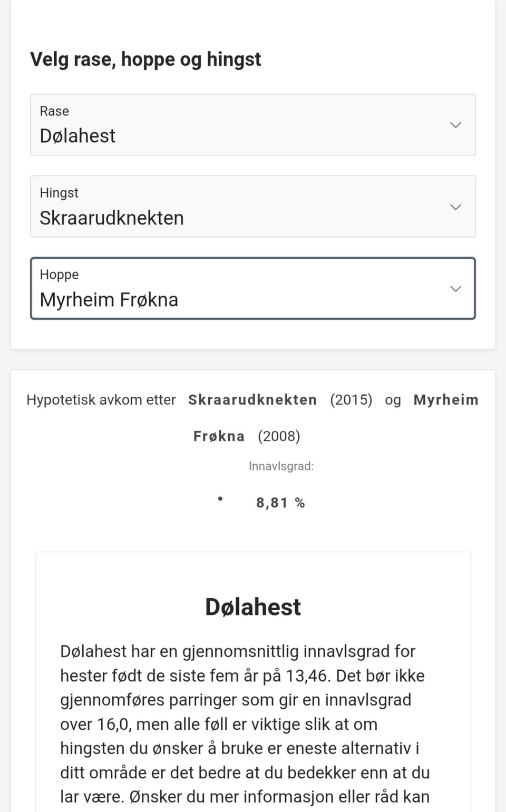The height and width of the screenshot is (812, 506).
Task: Click the 'Hypotetisk avkom etter' text
Action: coord(101,400)
